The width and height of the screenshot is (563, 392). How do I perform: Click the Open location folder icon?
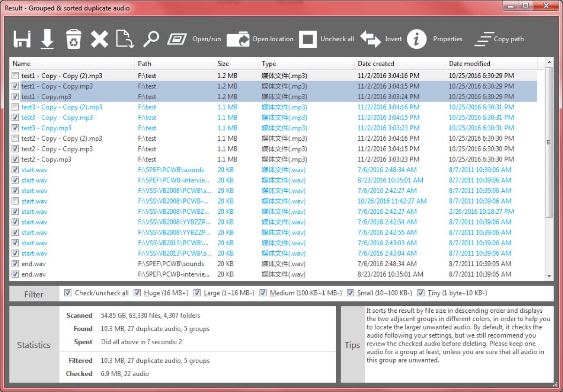pyautogui.click(x=238, y=39)
